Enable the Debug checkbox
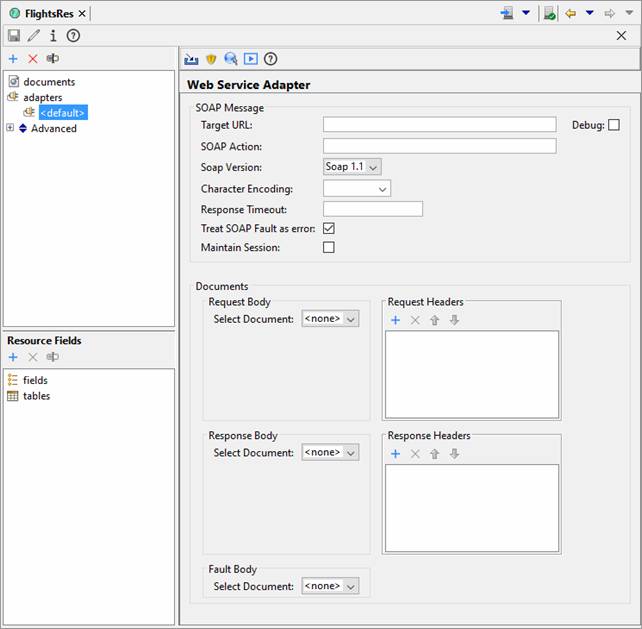This screenshot has width=642, height=629. [x=614, y=125]
